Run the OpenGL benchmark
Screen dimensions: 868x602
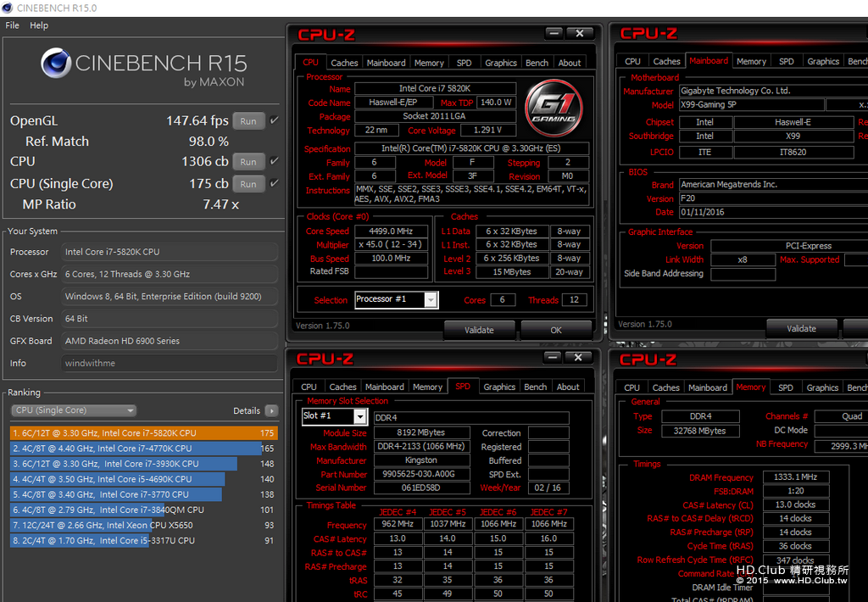(248, 120)
